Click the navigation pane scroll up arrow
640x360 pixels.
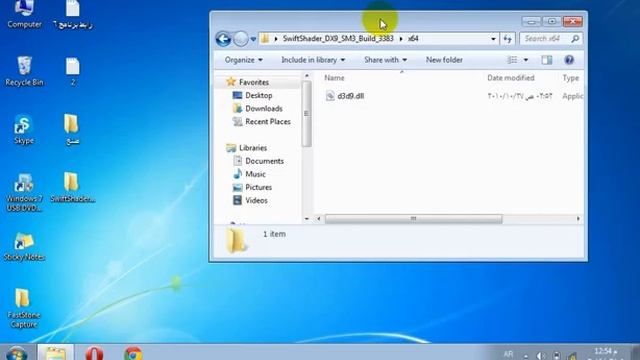click(307, 76)
